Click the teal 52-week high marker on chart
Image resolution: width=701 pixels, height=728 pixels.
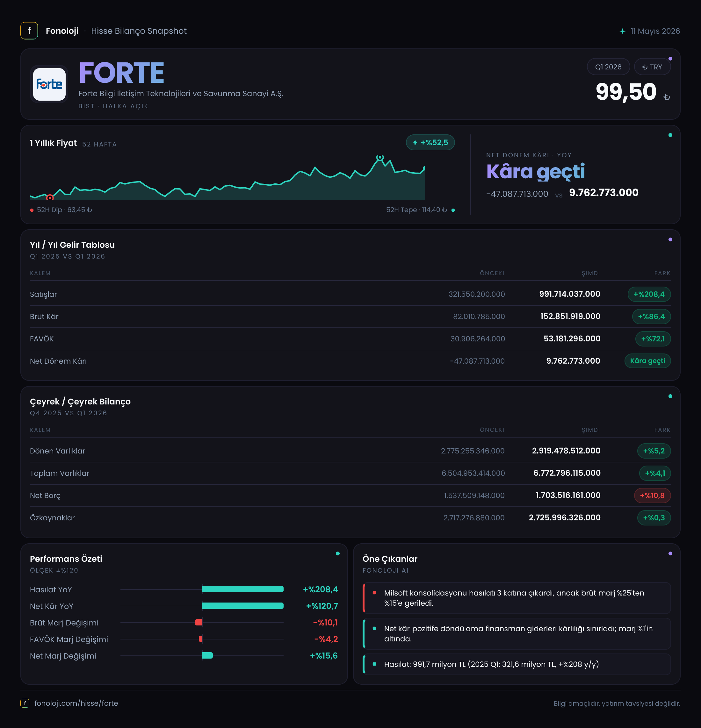pyautogui.click(x=380, y=158)
